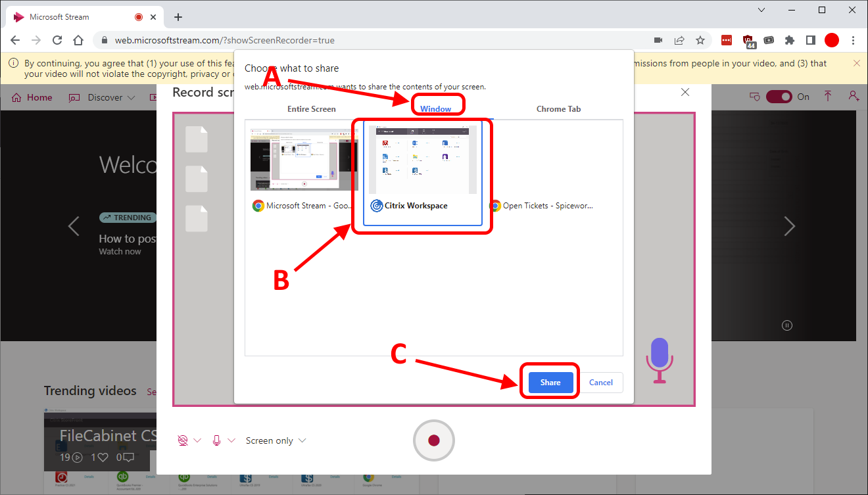Image resolution: width=868 pixels, height=495 pixels.
Task: Open the Chrome profile avatar
Action: (x=832, y=40)
